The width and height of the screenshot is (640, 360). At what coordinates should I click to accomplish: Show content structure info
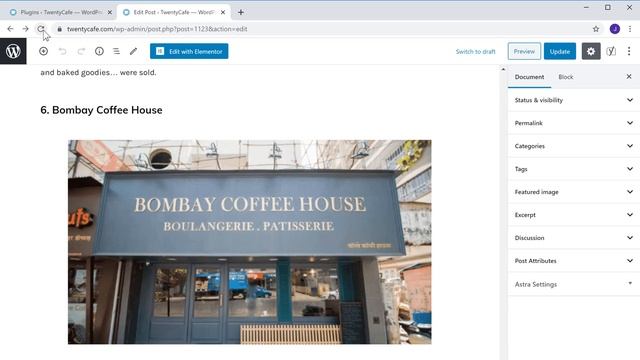click(99, 51)
